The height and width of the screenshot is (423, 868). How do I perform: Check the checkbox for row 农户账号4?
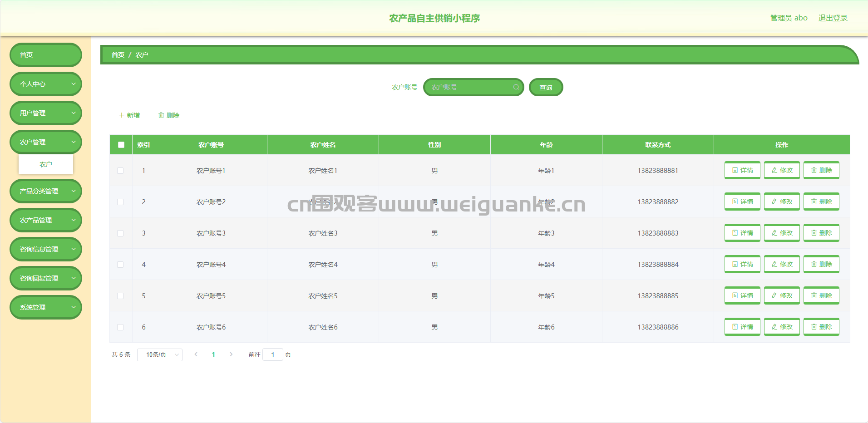pyautogui.click(x=120, y=265)
